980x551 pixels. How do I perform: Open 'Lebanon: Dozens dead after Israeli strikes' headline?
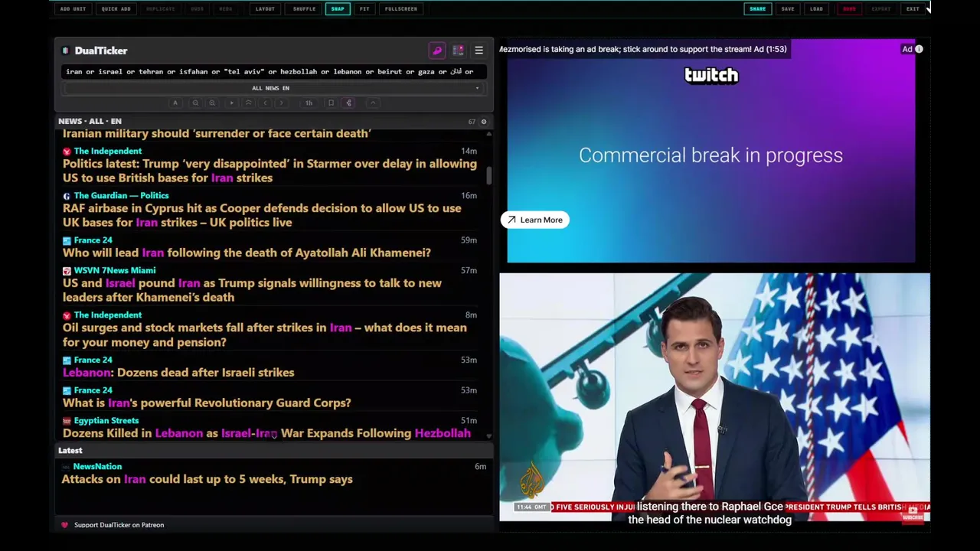[x=178, y=373]
